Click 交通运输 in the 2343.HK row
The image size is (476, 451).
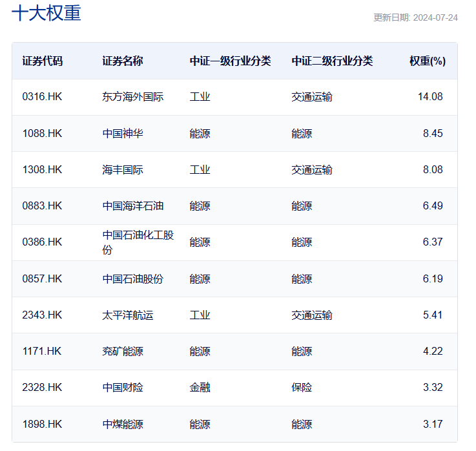(312, 315)
